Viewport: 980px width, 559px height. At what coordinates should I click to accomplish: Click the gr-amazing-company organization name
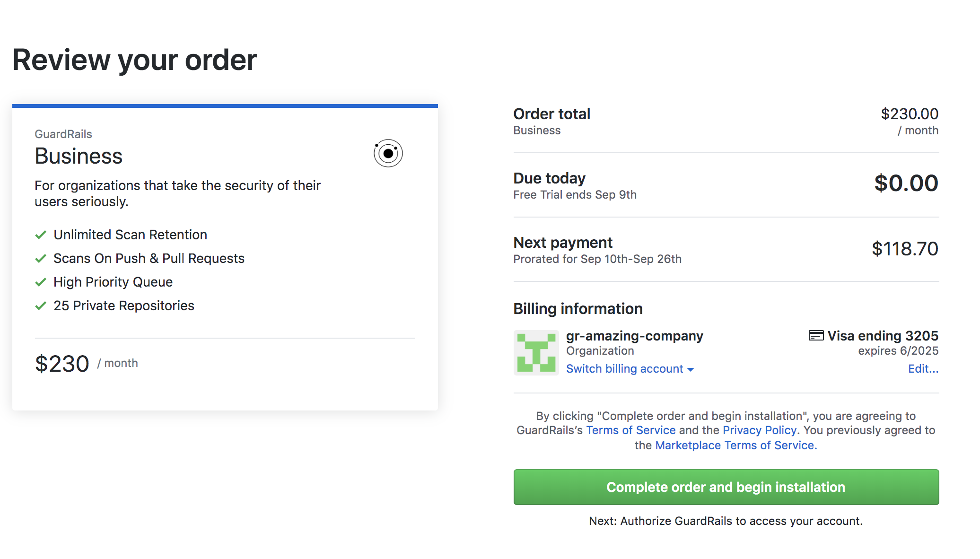(634, 336)
